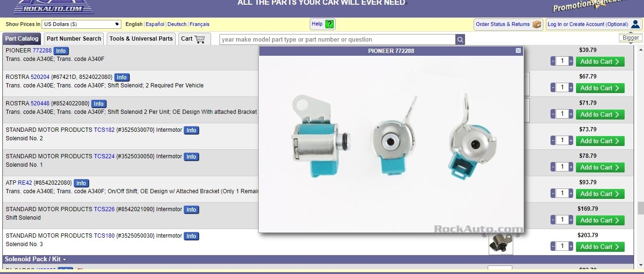
Task: Click part number link TCS182
Action: [104, 130]
